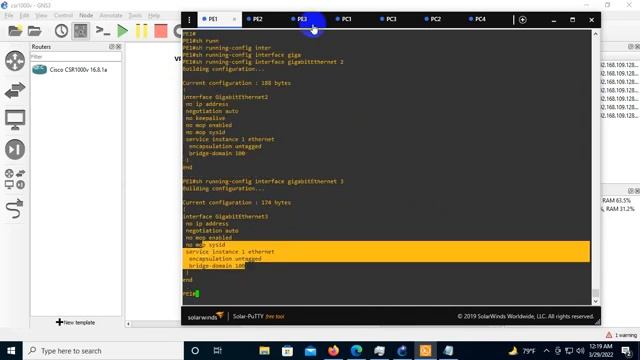Click the GNS3 new project folder icon

(x=15, y=31)
